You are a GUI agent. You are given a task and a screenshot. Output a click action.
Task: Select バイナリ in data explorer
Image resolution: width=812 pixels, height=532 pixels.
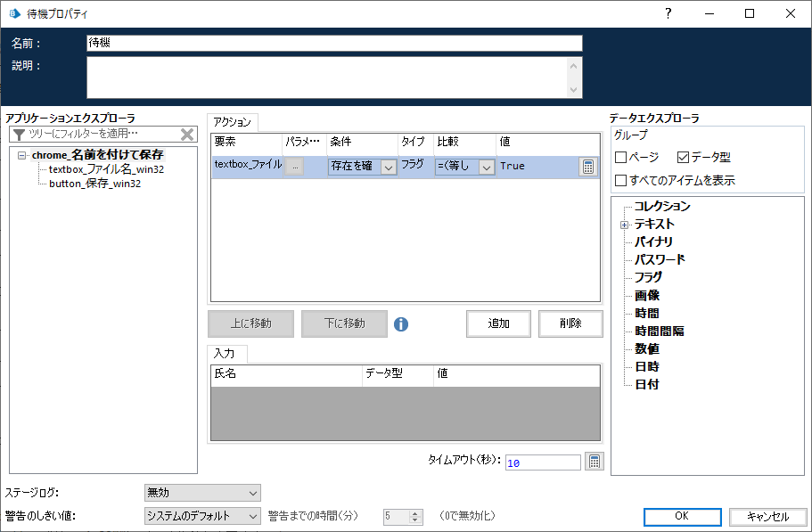653,241
